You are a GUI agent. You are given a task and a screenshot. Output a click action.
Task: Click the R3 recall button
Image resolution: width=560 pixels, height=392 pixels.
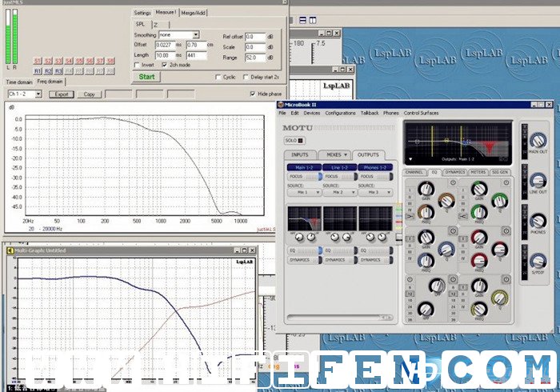click(x=58, y=71)
